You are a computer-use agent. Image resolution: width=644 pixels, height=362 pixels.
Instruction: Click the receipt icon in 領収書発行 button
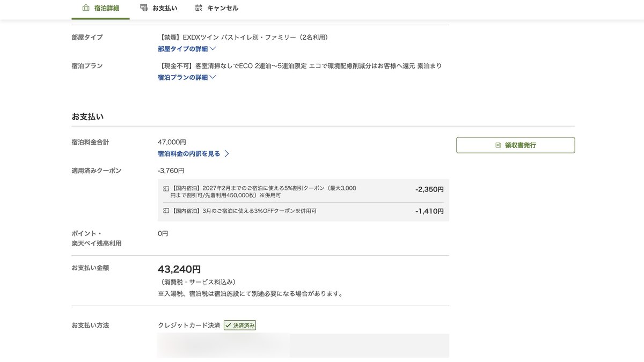click(498, 145)
